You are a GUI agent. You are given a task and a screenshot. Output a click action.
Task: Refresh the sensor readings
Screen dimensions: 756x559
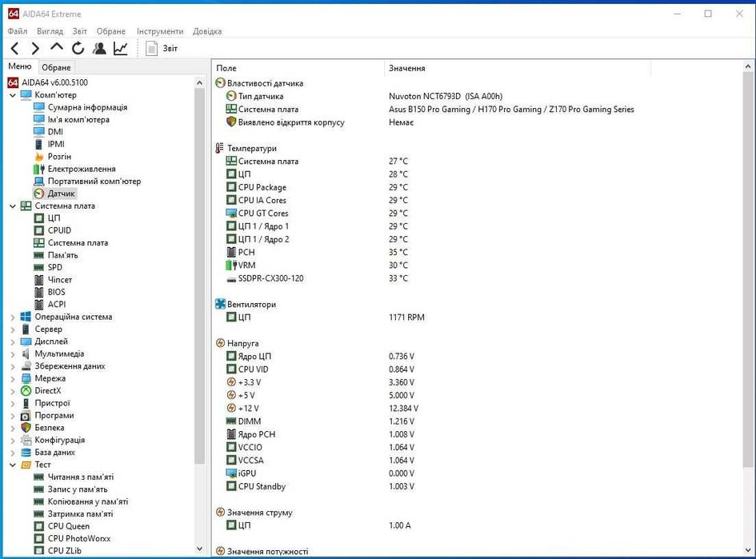(x=78, y=48)
